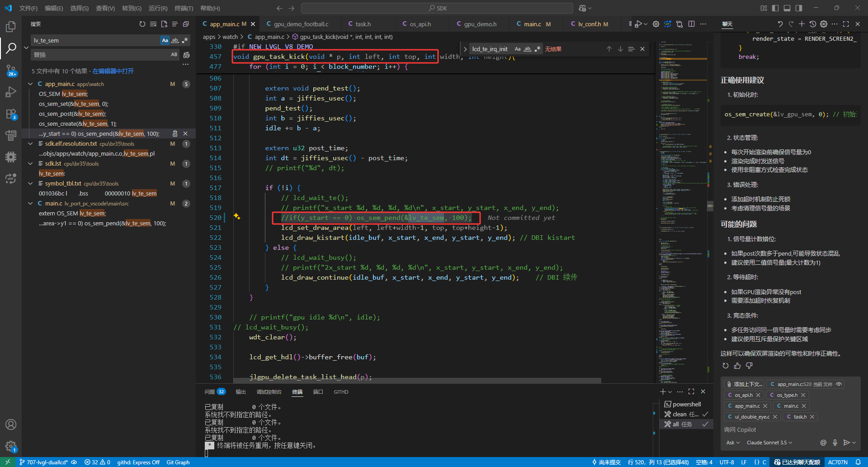Open the Accounts menu in activity bar
The width and height of the screenshot is (868, 467).
pos(11,424)
